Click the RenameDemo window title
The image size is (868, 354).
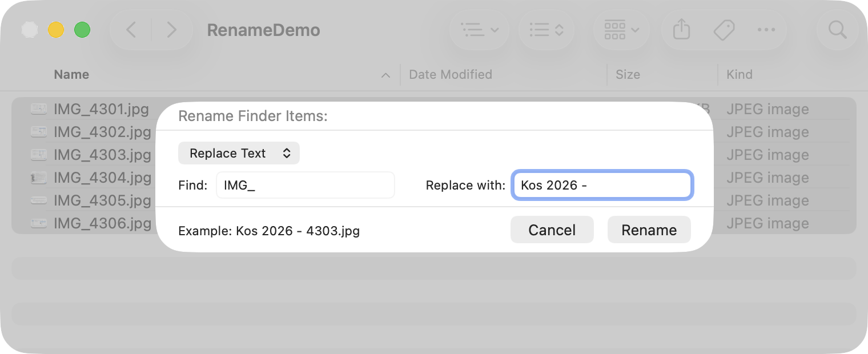263,30
